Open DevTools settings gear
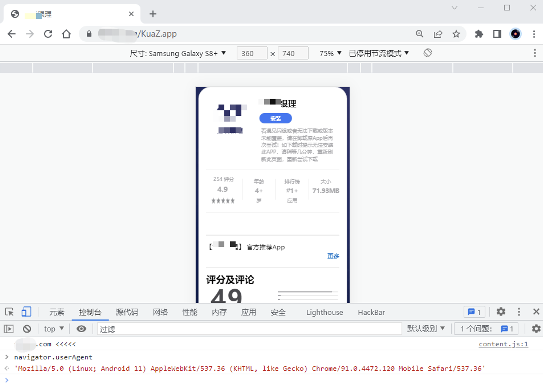Viewport: 543px width, 392px height. (x=501, y=312)
